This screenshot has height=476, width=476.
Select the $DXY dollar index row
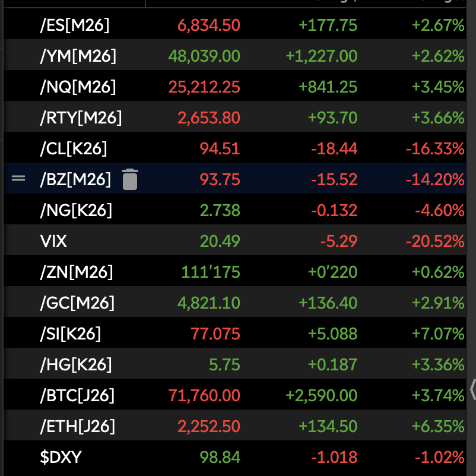pos(61,457)
